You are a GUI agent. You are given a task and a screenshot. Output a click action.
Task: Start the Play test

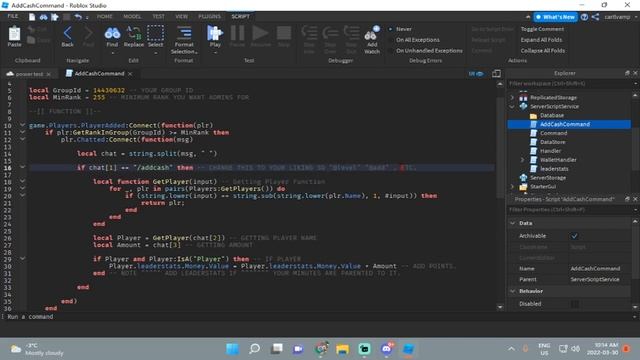click(x=215, y=34)
